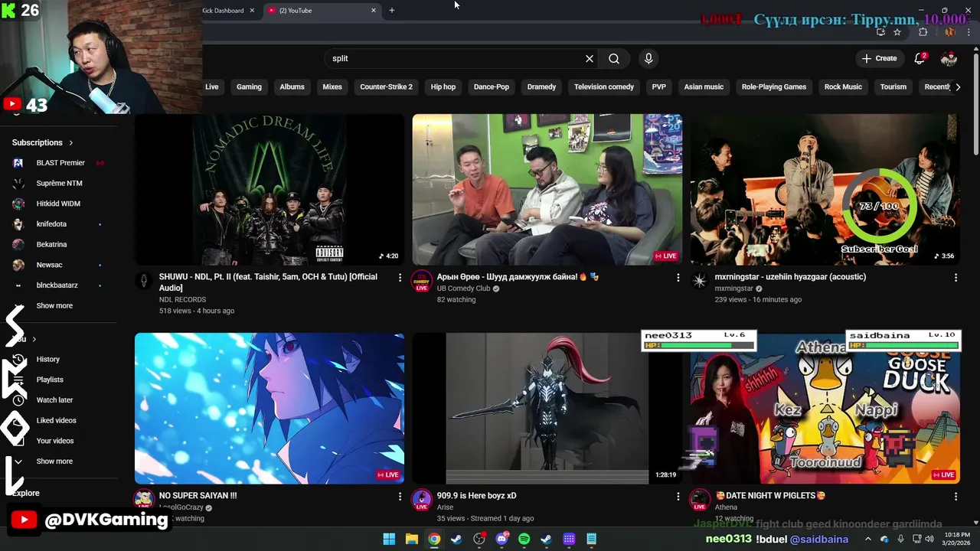Open more options for the UB Comedy Club stream
This screenshot has height=551, width=980.
click(x=678, y=278)
